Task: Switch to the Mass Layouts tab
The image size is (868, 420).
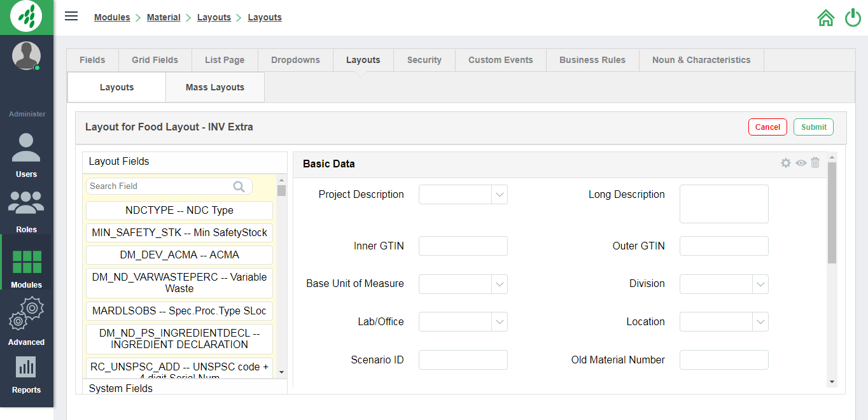Action: tap(214, 87)
